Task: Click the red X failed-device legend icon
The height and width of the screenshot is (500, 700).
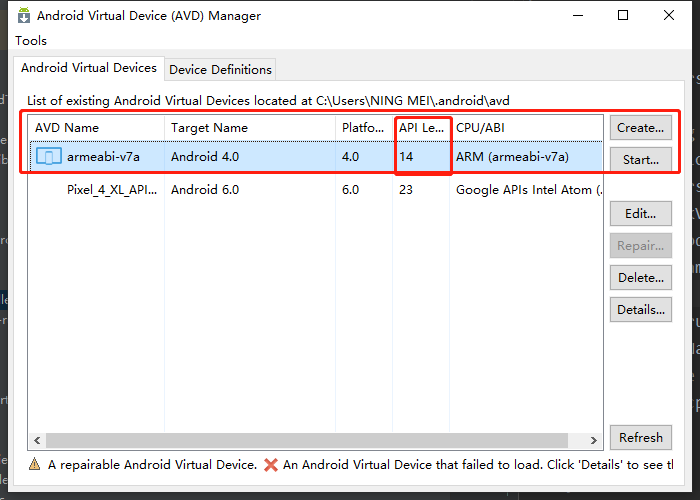Action: coord(271,465)
